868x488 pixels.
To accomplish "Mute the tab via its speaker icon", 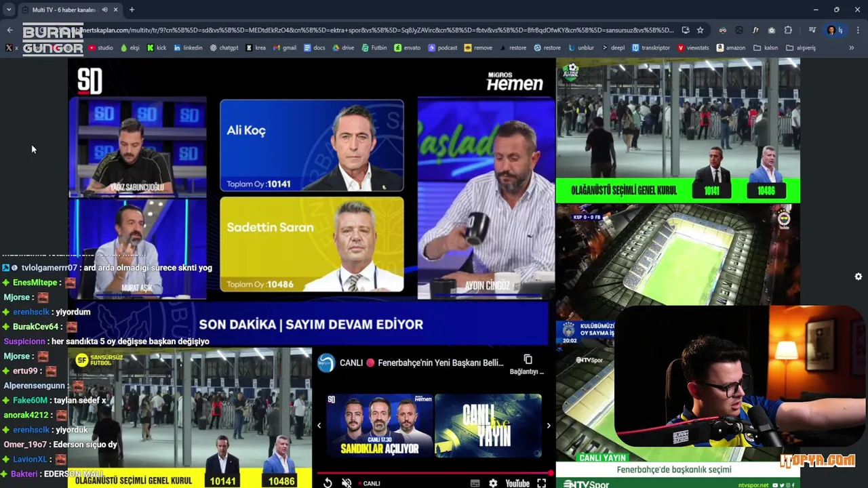I will click(104, 9).
